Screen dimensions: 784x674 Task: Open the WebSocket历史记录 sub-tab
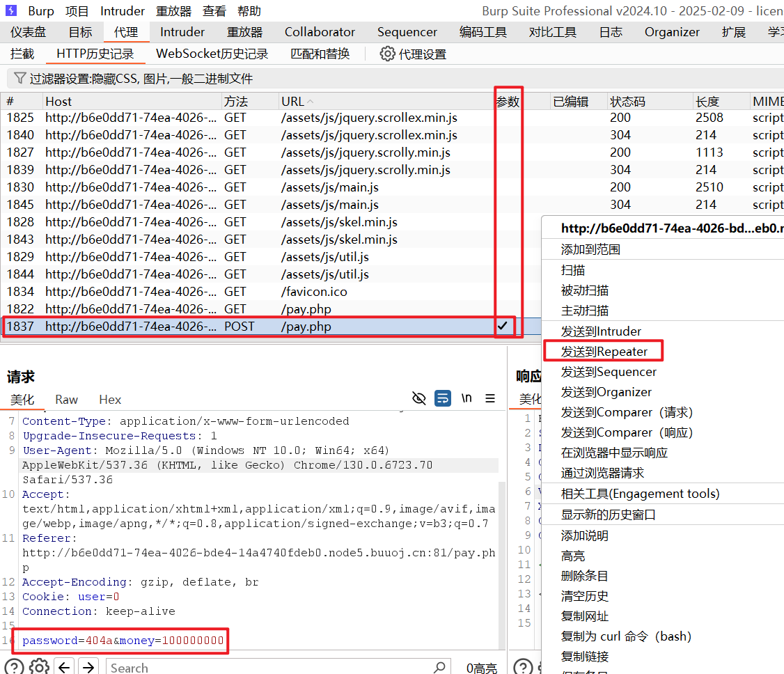click(212, 54)
